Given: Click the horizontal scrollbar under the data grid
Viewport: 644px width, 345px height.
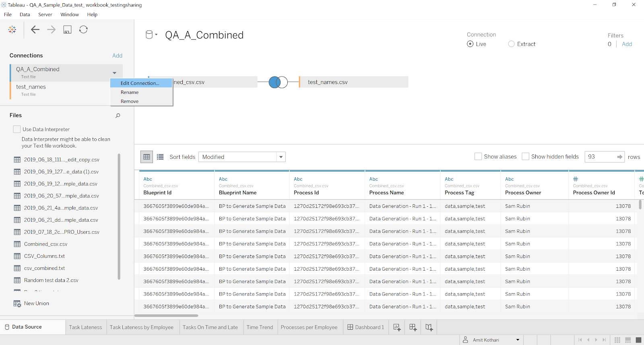Looking at the screenshot, I should (166, 316).
